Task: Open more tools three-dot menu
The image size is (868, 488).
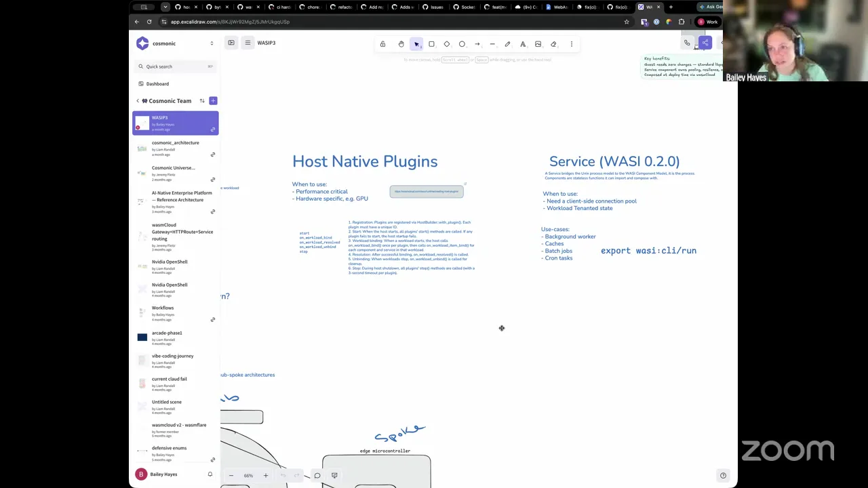Action: pyautogui.click(x=571, y=44)
